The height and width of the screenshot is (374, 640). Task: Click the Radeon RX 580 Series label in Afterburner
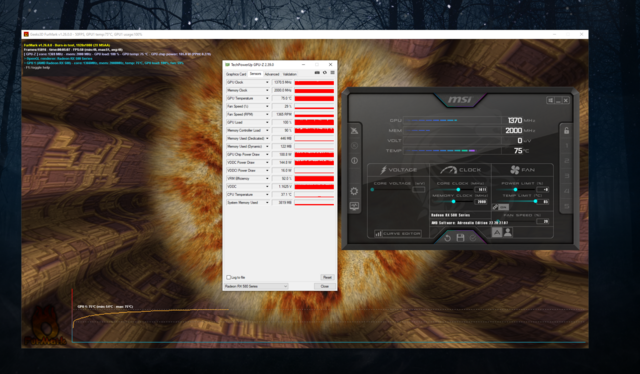451,215
